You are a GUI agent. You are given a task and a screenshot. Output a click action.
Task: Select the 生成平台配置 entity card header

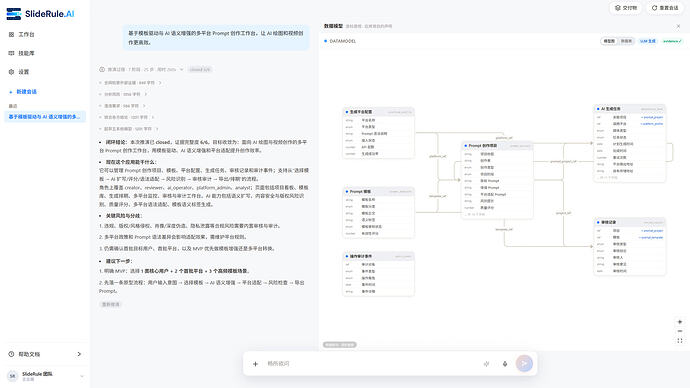tap(378, 112)
